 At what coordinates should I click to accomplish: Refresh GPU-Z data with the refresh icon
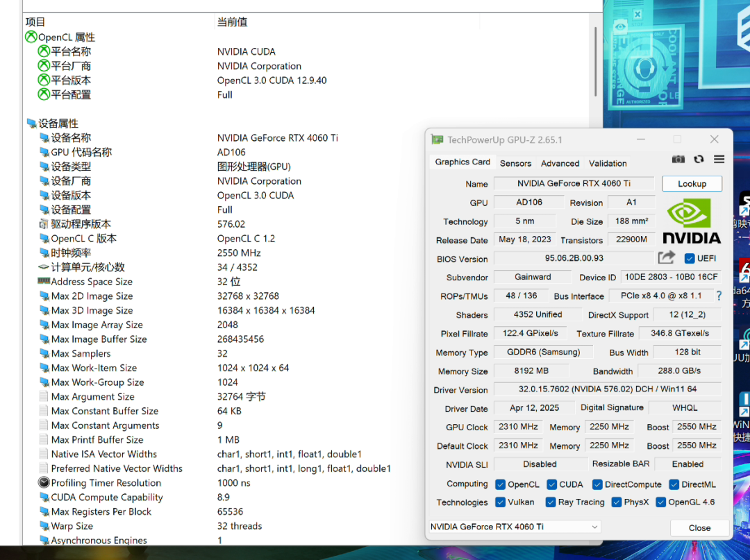tap(699, 159)
